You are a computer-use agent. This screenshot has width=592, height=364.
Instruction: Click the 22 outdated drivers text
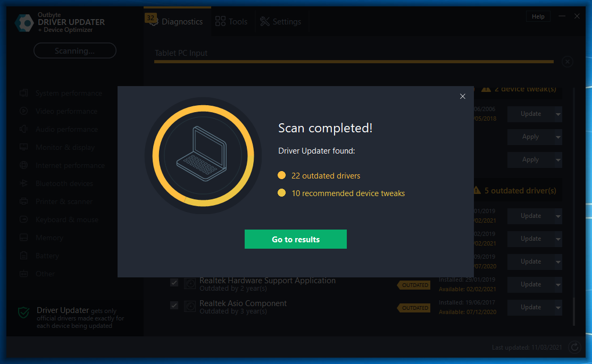pyautogui.click(x=326, y=176)
